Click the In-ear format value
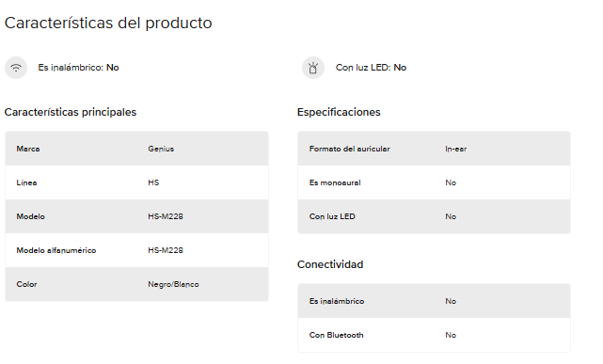 (455, 149)
